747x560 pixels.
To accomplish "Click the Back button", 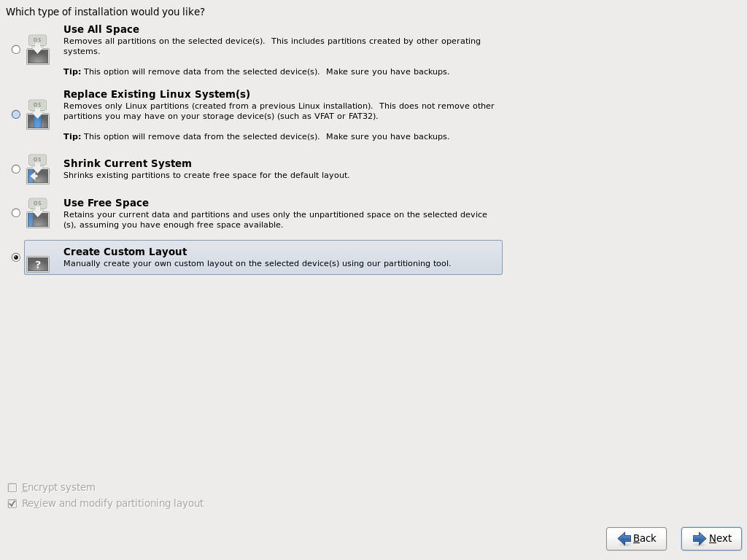I will point(636,539).
